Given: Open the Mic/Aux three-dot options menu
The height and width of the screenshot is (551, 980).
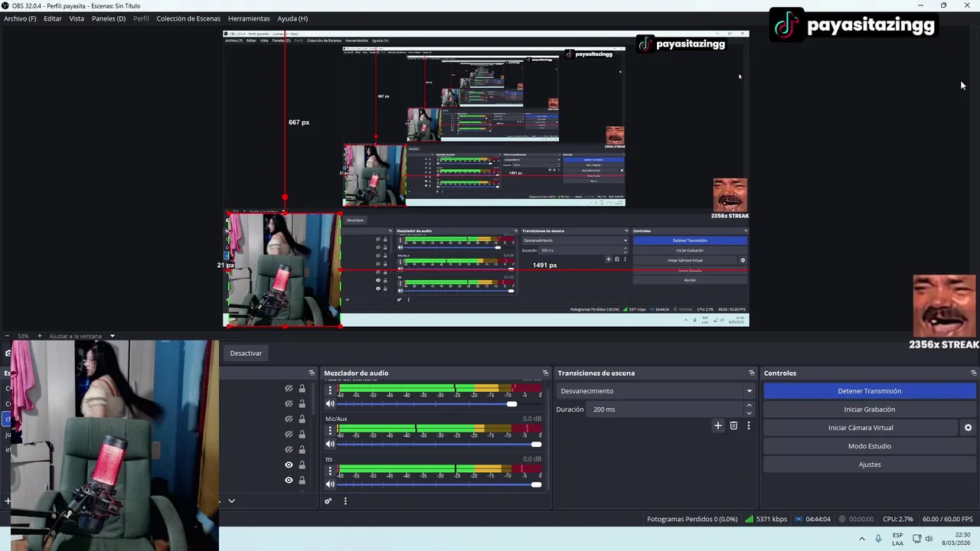Looking at the screenshot, I should coord(330,430).
